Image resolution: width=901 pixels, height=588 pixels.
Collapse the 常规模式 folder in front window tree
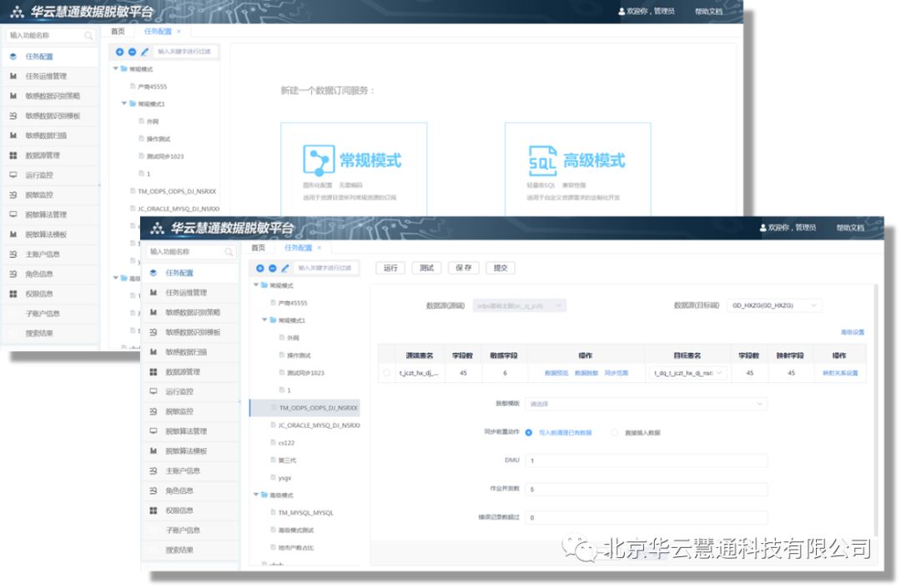click(256, 285)
